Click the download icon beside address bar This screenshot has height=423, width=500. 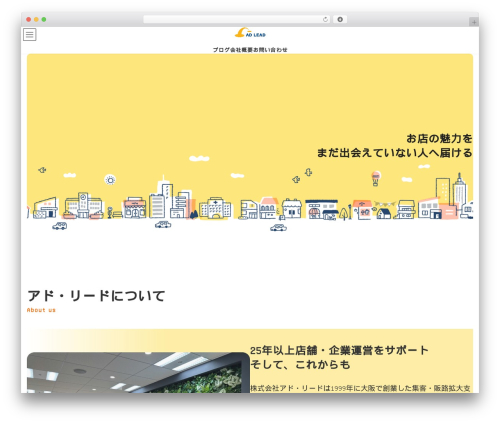click(340, 20)
